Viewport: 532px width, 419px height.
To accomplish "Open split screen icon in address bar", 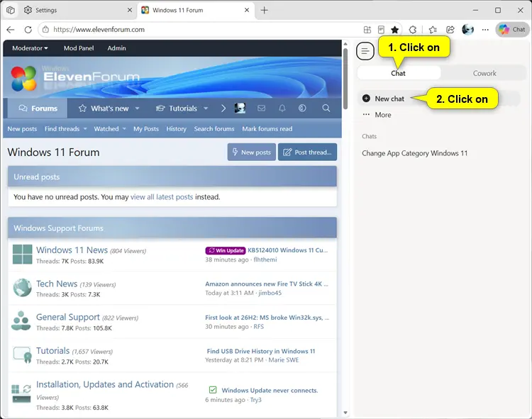I will click(367, 30).
